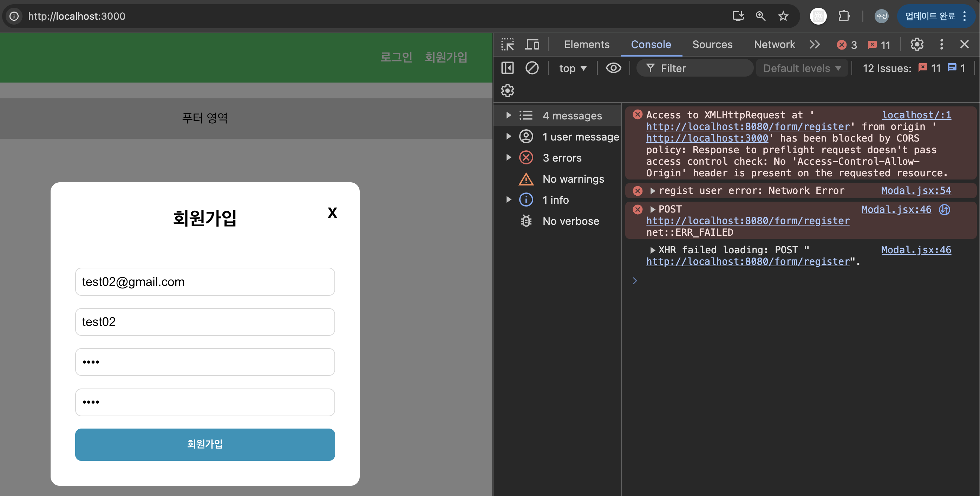
Task: Switch to the Sources tab
Action: 712,45
